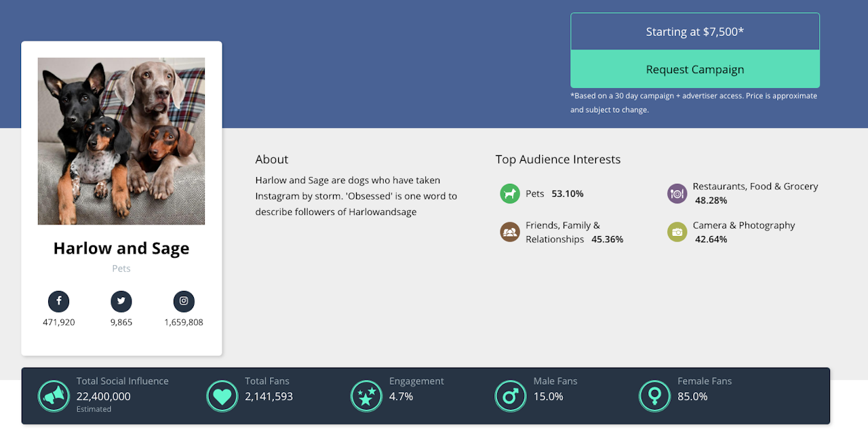Click the Facebook icon on profile card
This screenshot has width=868, height=447.
tap(59, 301)
